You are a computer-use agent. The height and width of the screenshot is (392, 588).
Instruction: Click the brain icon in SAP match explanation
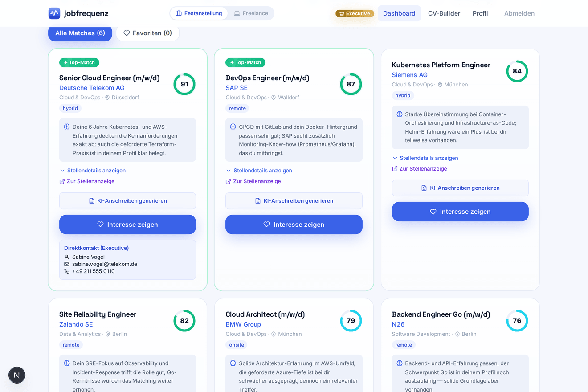pyautogui.click(x=233, y=127)
